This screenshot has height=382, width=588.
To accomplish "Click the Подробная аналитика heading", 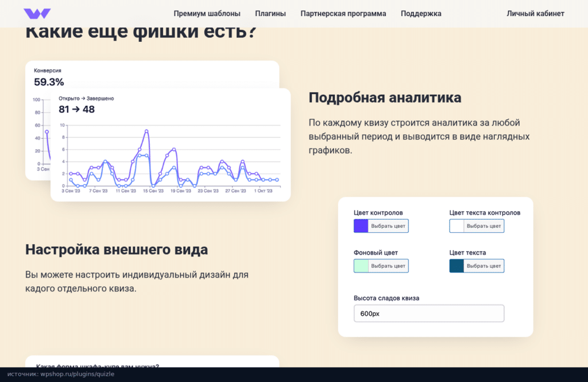I will [x=385, y=98].
